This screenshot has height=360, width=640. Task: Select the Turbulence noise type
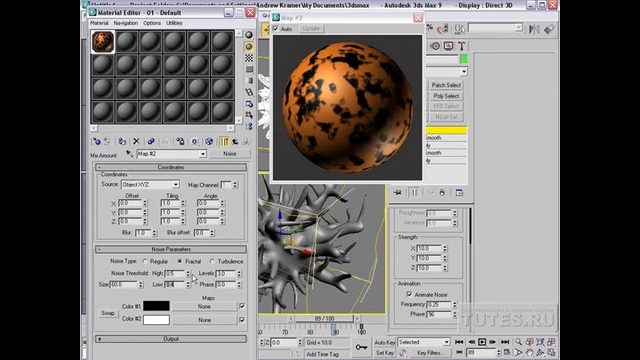click(212, 261)
